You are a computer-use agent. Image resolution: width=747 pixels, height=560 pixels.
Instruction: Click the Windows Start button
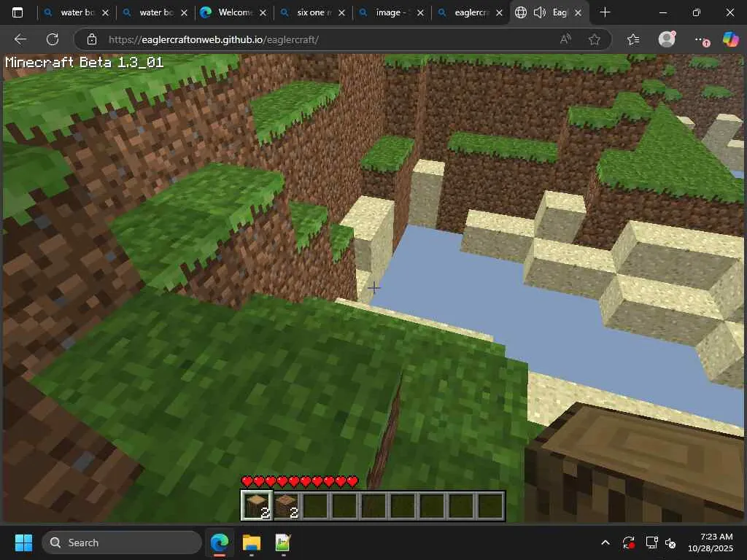tap(23, 542)
